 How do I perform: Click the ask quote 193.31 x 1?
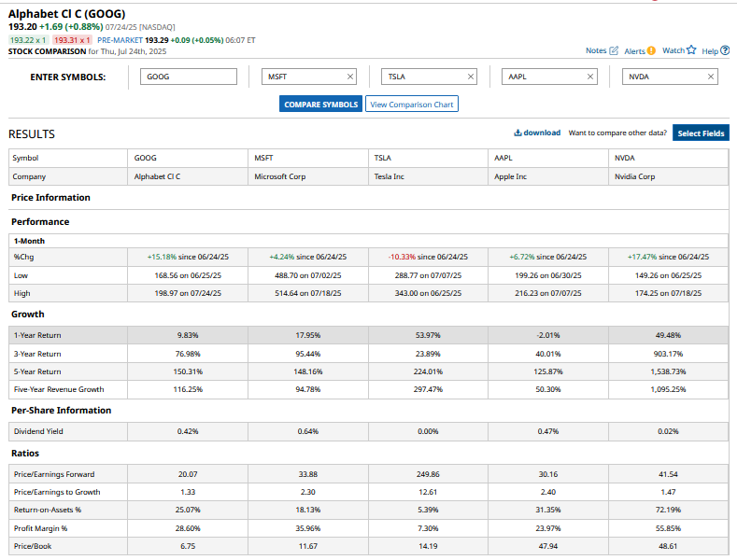72,40
